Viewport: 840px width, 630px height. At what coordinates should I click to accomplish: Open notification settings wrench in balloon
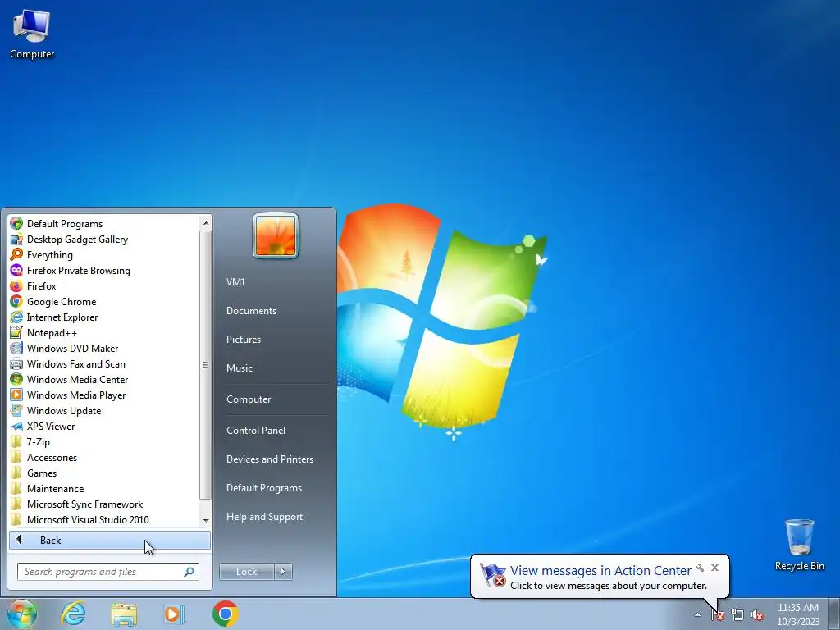coord(700,568)
